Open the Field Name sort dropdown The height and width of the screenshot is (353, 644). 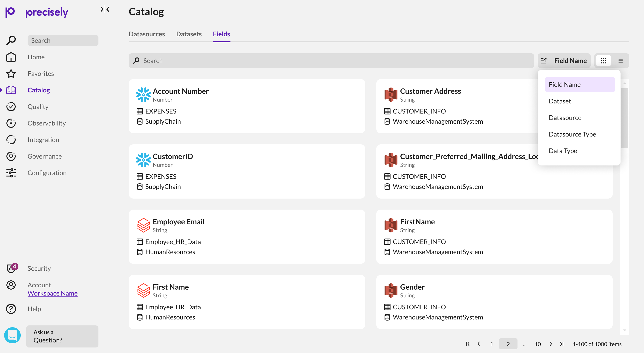coord(564,61)
